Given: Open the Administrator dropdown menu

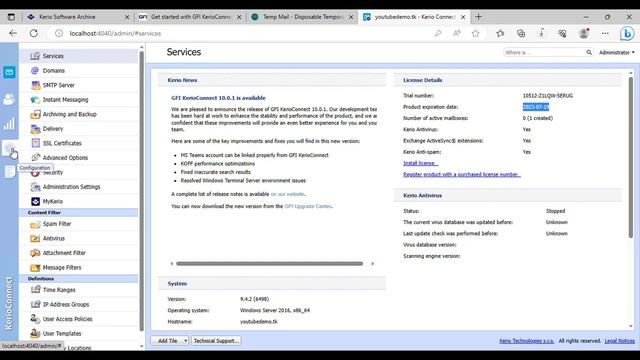Looking at the screenshot, I should click(x=617, y=52).
